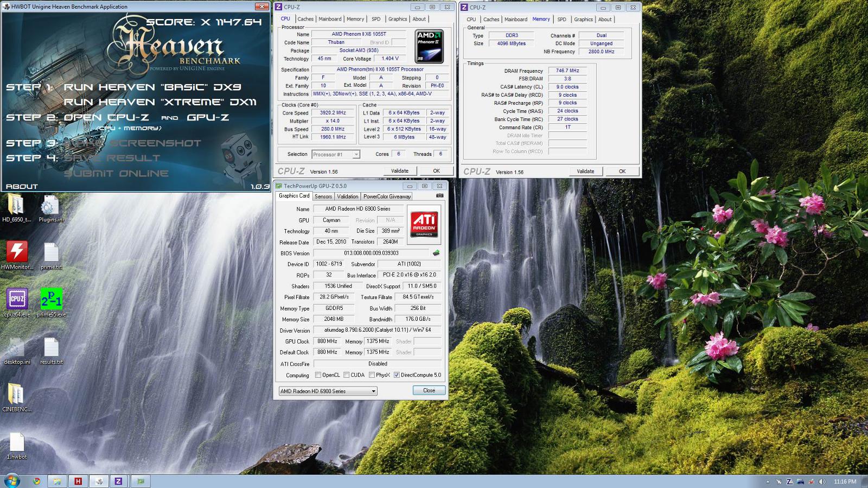Open results.txt desktop file
This screenshot has width=868, height=488.
(x=51, y=350)
